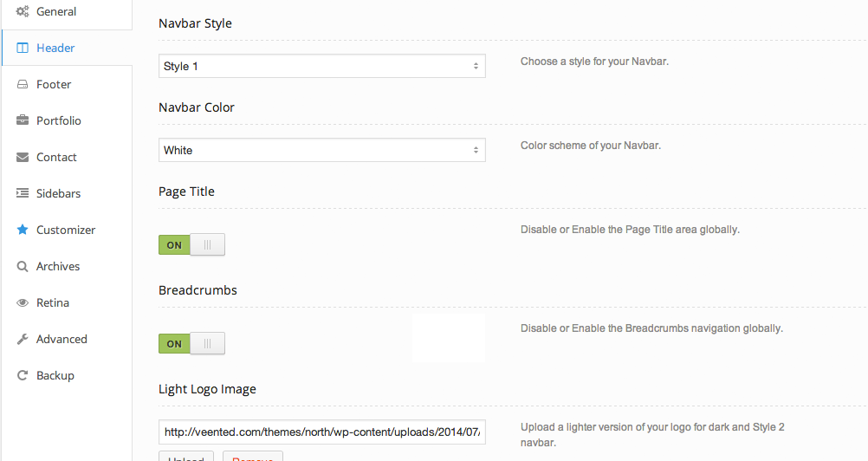Click the Upload button under Light Logo
The height and width of the screenshot is (461, 868).
(x=186, y=457)
